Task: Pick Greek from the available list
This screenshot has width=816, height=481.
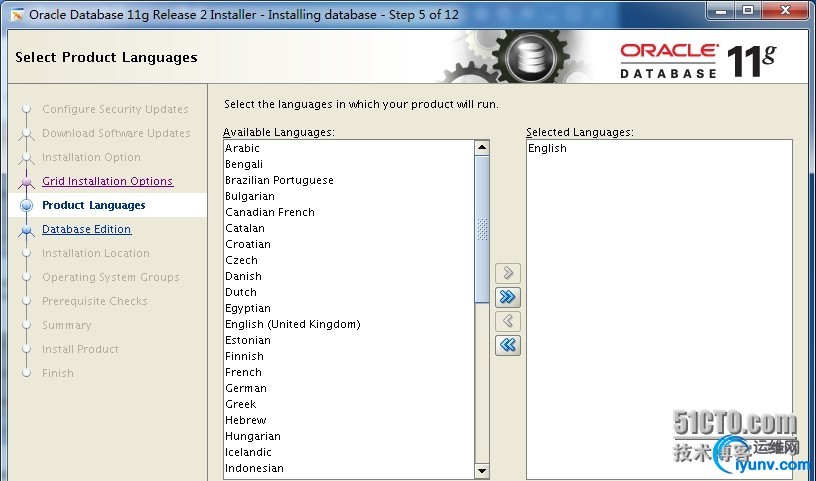Action: [349, 404]
